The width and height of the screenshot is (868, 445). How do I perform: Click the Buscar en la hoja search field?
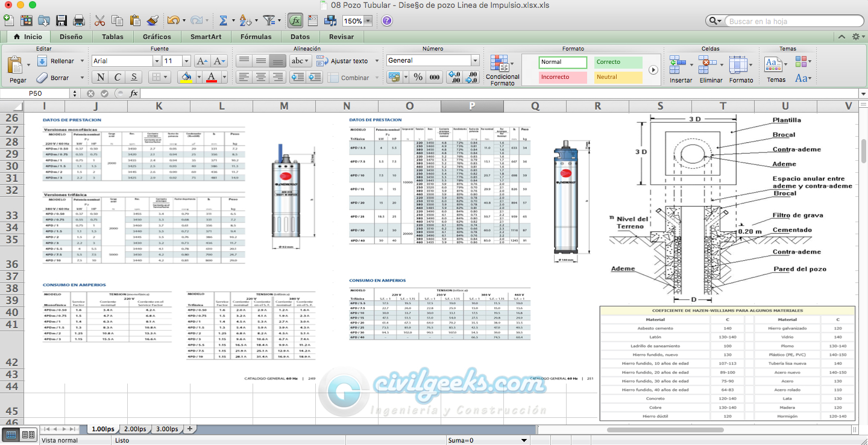pos(790,21)
